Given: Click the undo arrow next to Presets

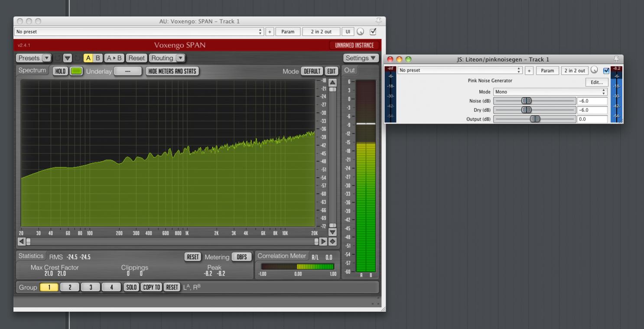Looking at the screenshot, I should (x=58, y=58).
